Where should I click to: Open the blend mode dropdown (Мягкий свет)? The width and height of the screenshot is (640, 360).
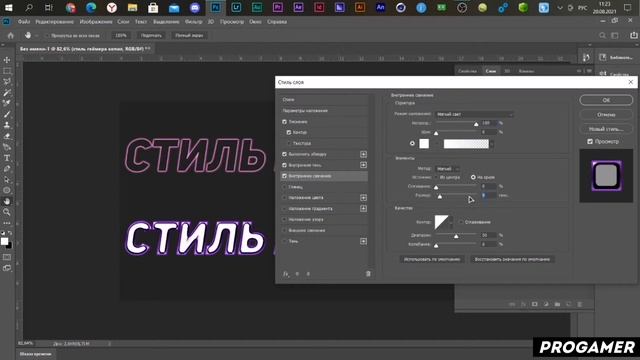click(474, 114)
